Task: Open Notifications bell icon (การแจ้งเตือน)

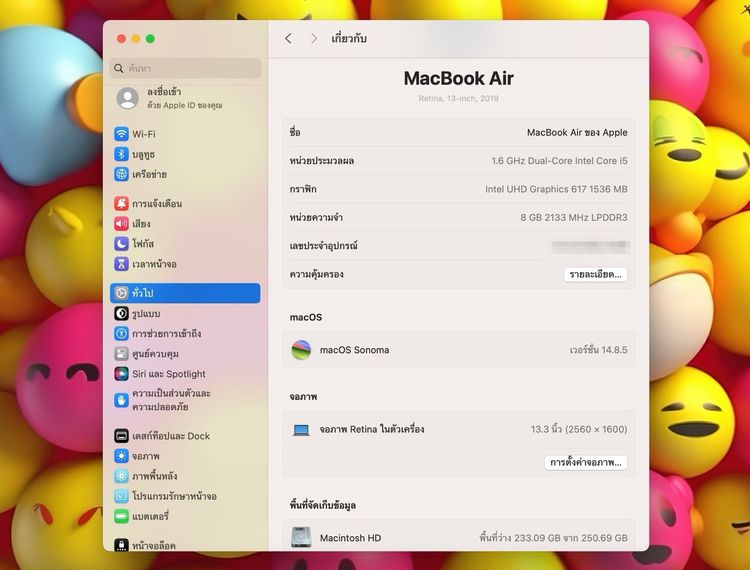Action: [121, 203]
